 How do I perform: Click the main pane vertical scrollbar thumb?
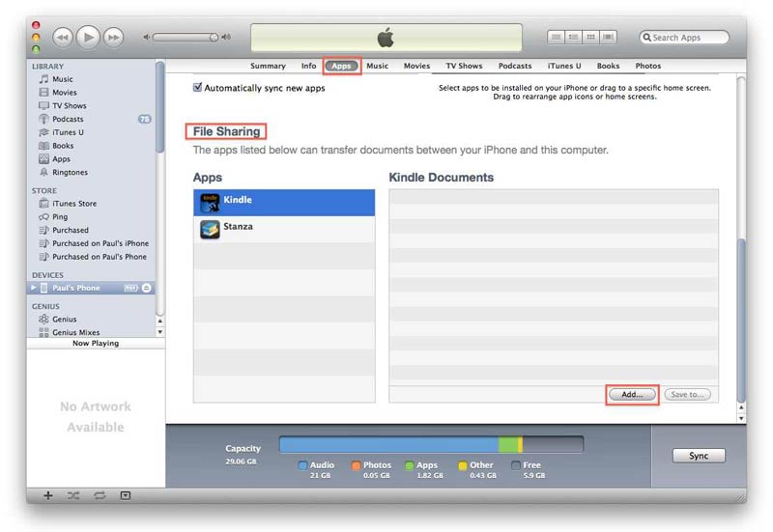[x=741, y=321]
